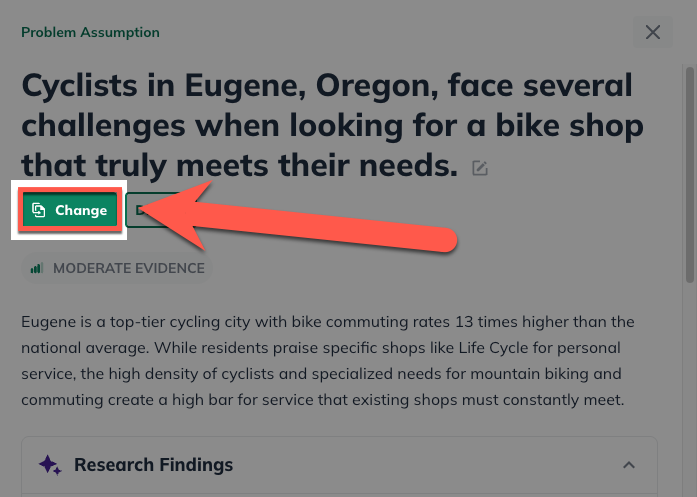Edit the assumption title with pencil icon
697x497 pixels.
tap(480, 168)
